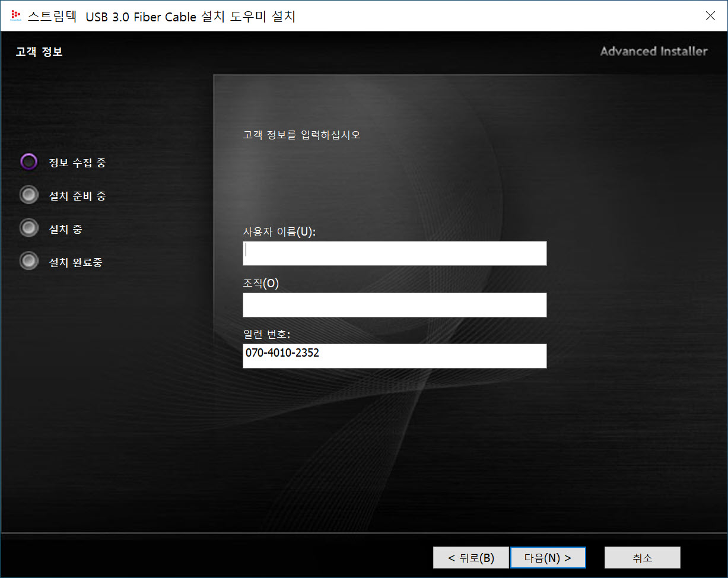Select the 일련 번호 serial number field
The height and width of the screenshot is (578, 728).
pos(395,356)
